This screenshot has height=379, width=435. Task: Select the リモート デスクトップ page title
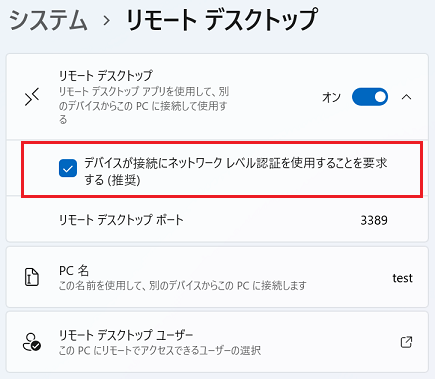tap(222, 20)
